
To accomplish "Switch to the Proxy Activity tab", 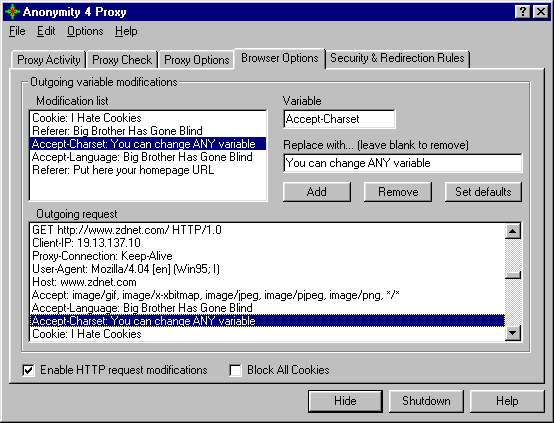I will click(x=49, y=60).
